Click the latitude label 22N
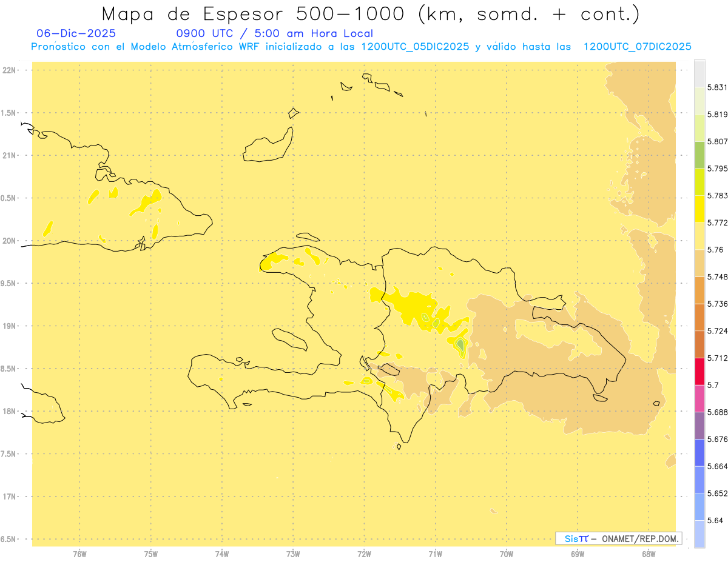 9,70
